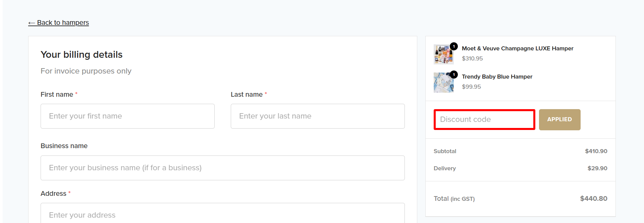Viewport: 644px width, 223px height.
Task: Click the Business name label
Action: (x=64, y=146)
